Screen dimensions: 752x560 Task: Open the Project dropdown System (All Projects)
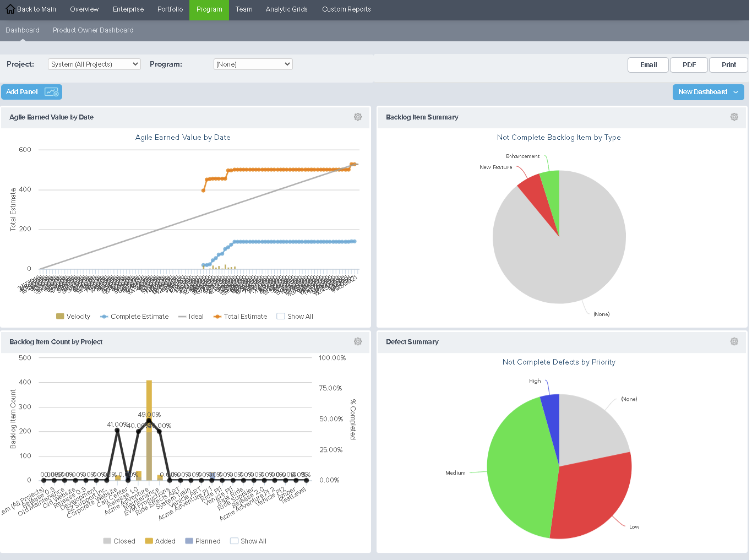coord(94,64)
